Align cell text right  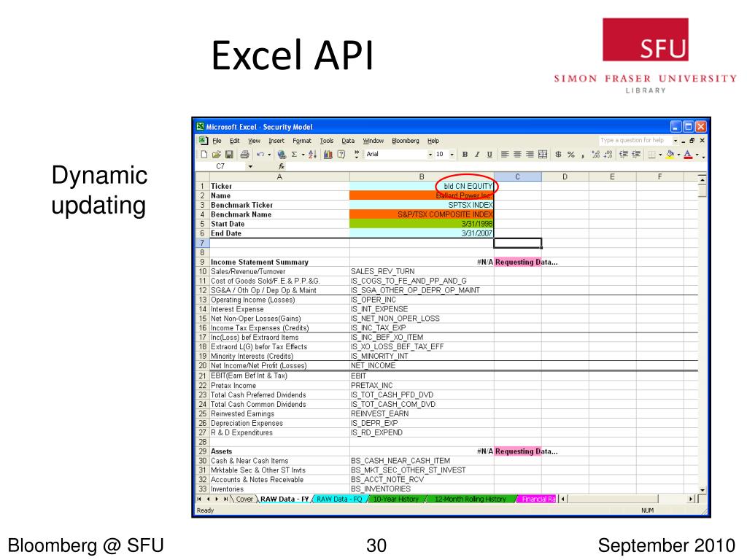[x=530, y=155]
